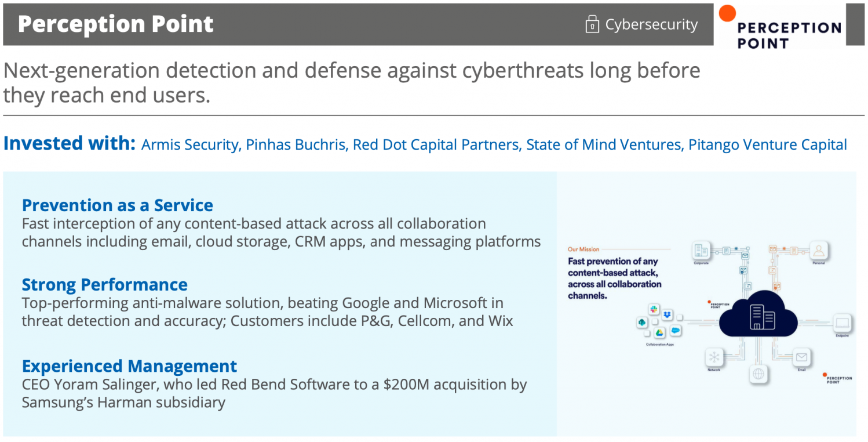Click the globe web icon
This screenshot has width=868, height=442.
pyautogui.click(x=758, y=374)
